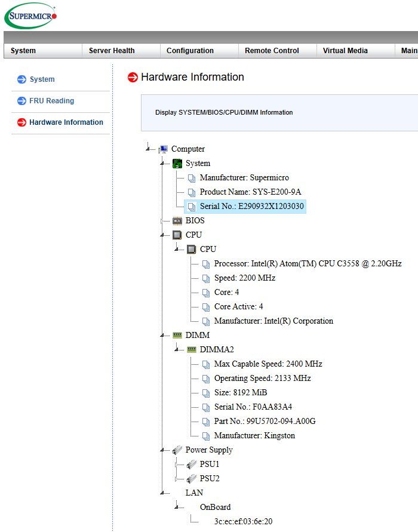Screen dimensions: 418x532
Task: Click the document icon beside Serial No. E290932X1203030
Action: (192, 207)
